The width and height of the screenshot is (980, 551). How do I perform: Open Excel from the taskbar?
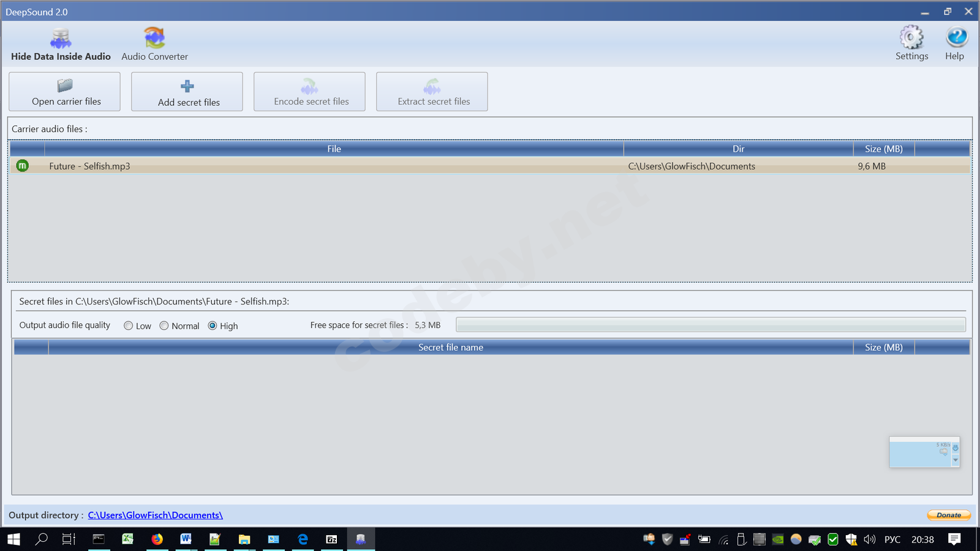(x=128, y=539)
